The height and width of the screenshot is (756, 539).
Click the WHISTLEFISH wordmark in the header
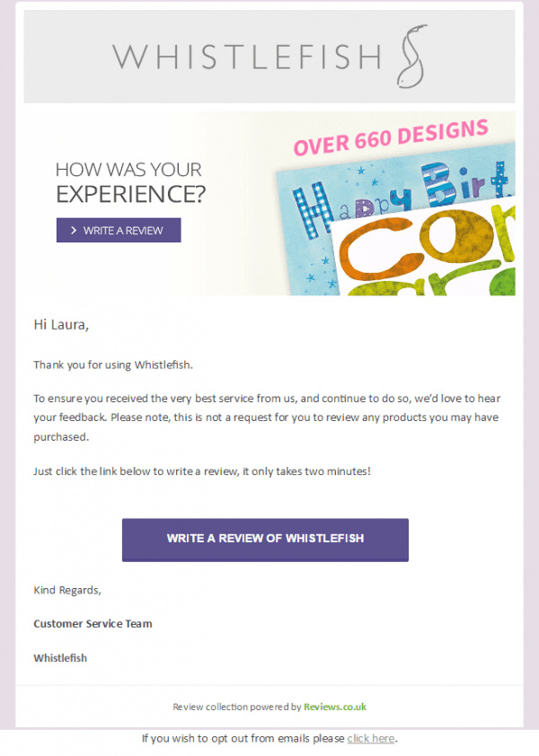246,57
